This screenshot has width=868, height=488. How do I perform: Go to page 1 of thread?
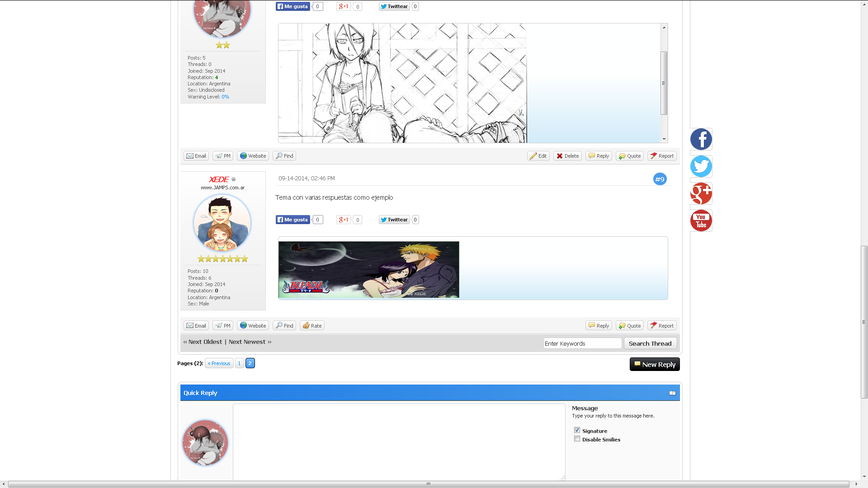240,363
